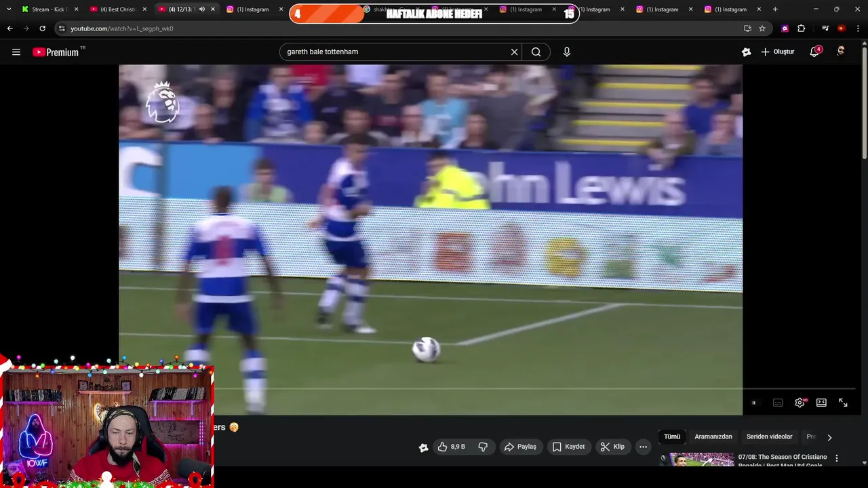Open a new browser tab

click(x=775, y=9)
